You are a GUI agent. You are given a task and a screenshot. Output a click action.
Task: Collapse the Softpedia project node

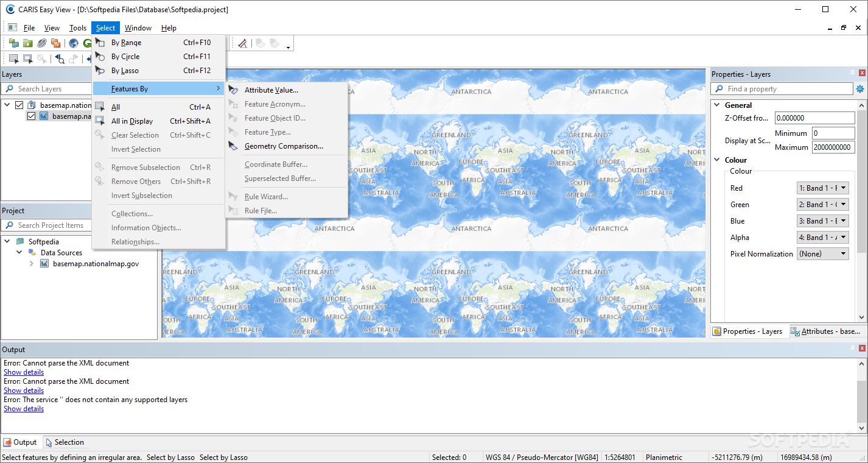[7, 242]
